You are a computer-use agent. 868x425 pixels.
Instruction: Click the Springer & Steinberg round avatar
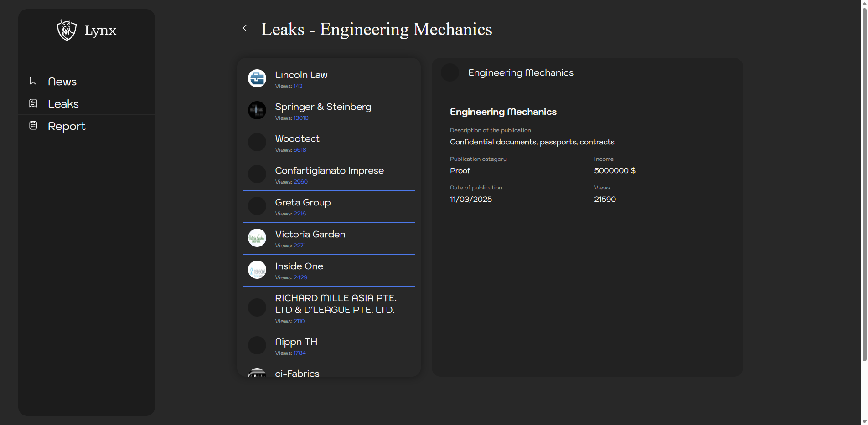click(257, 110)
